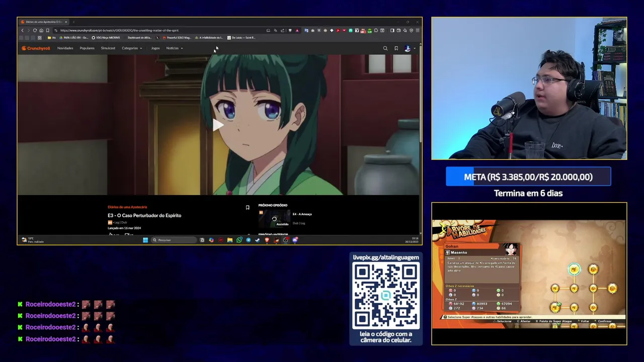Open the VDO.Ninja MIKIRIM3 bookmark
The height and width of the screenshot is (362, 644).
[106, 38]
